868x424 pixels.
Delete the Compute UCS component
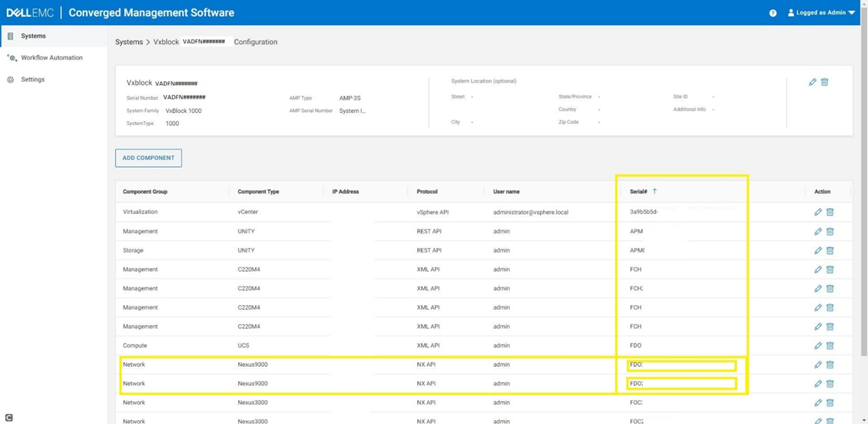coord(829,345)
